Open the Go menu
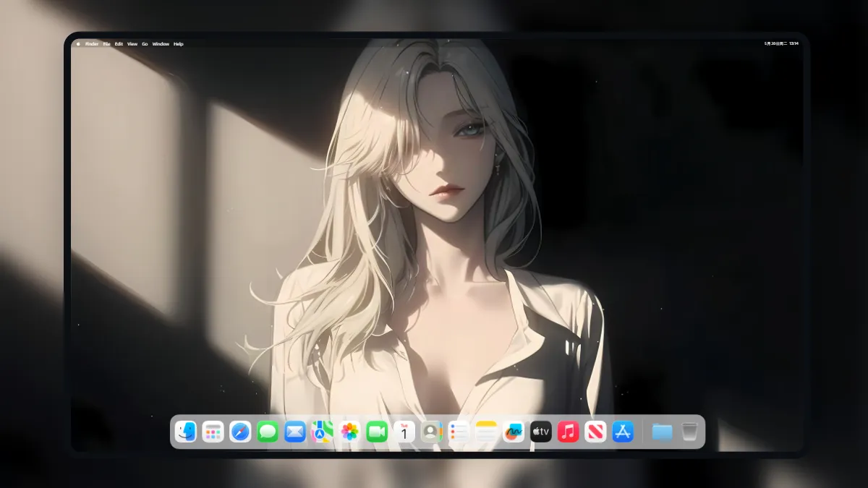 pyautogui.click(x=145, y=44)
